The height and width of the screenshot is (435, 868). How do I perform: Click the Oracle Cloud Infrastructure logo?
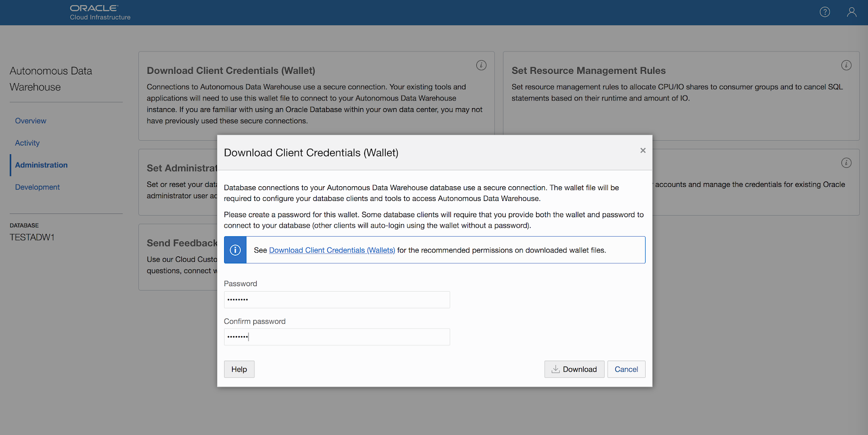(100, 12)
